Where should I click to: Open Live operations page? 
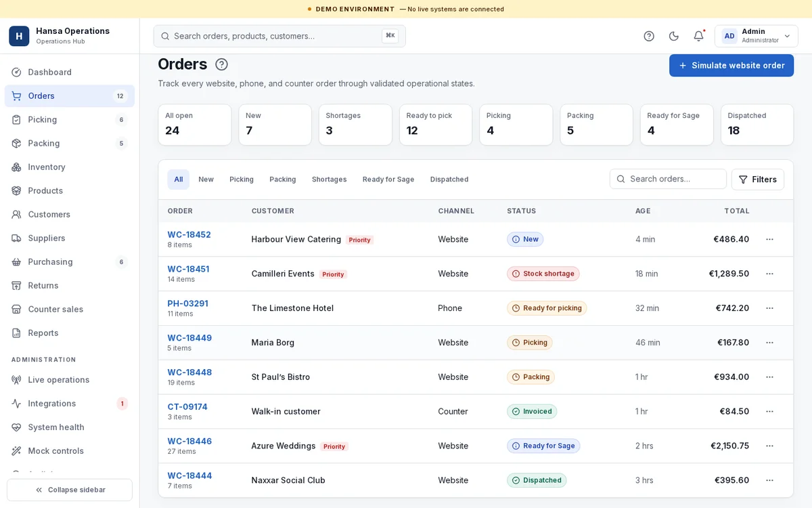coord(70,380)
